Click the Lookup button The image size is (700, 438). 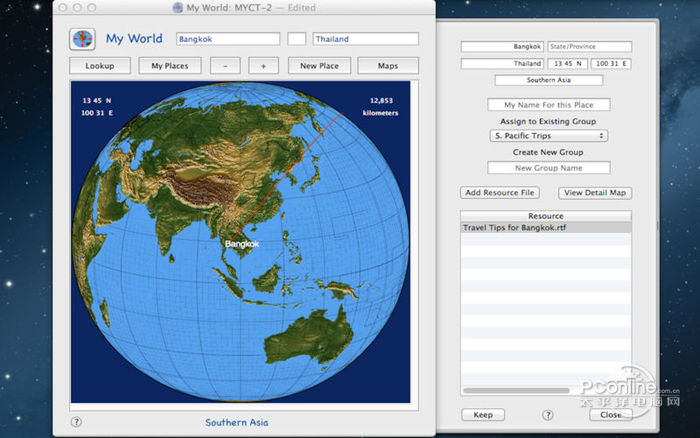(x=100, y=66)
